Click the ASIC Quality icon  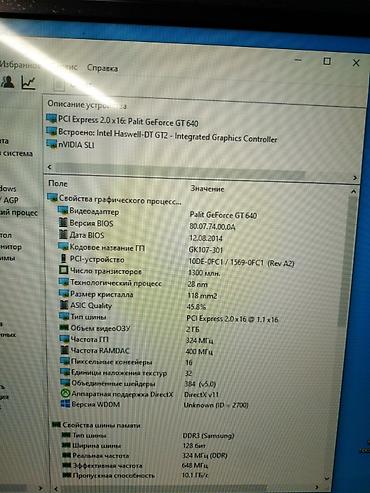click(x=64, y=304)
